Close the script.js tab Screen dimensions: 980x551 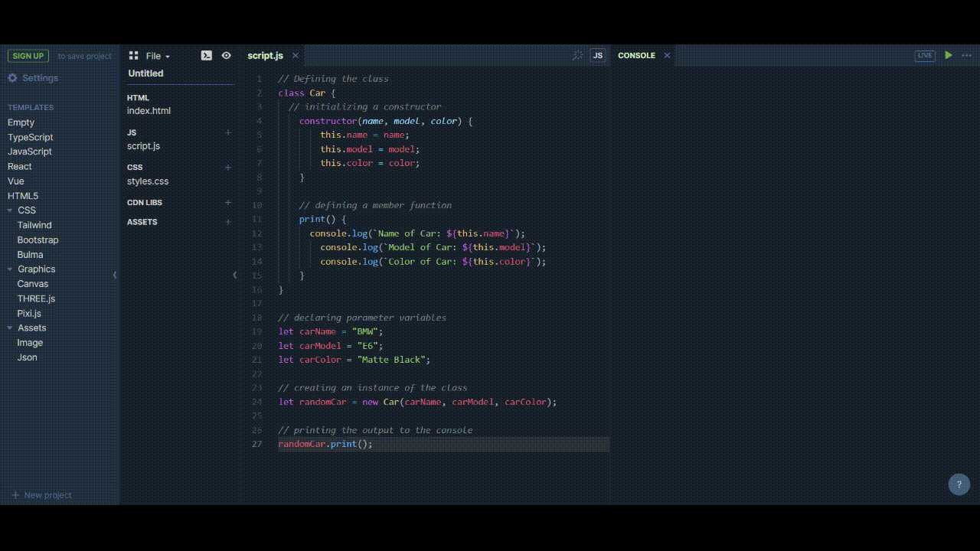point(295,56)
